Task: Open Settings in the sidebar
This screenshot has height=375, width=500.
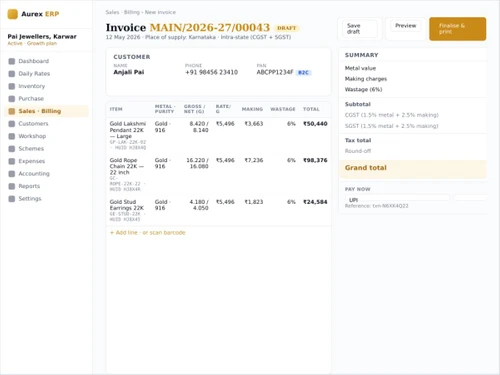Action: tap(46, 199)
